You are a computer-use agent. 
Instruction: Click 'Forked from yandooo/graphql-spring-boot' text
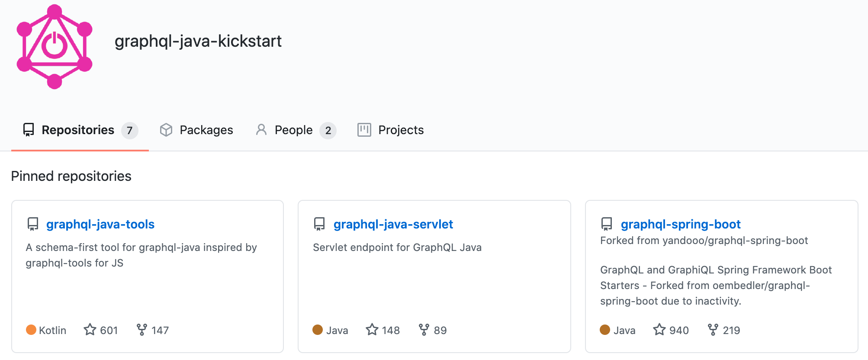(704, 241)
